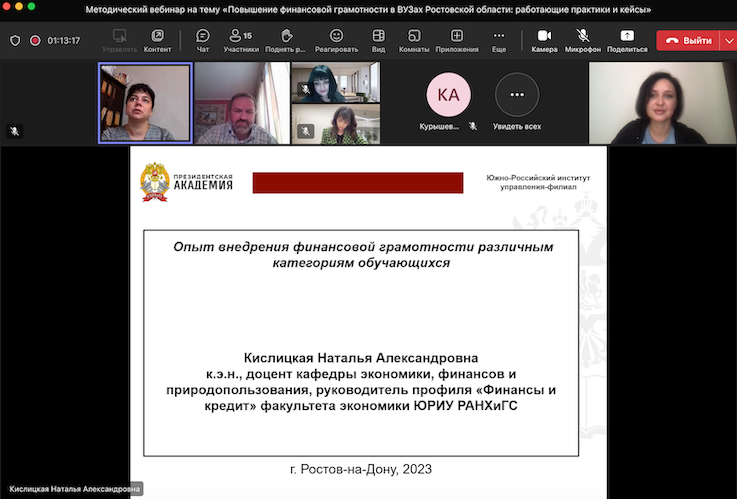Select the bearded man's video thumbnail
The width and height of the screenshot is (737, 499).
(x=242, y=103)
